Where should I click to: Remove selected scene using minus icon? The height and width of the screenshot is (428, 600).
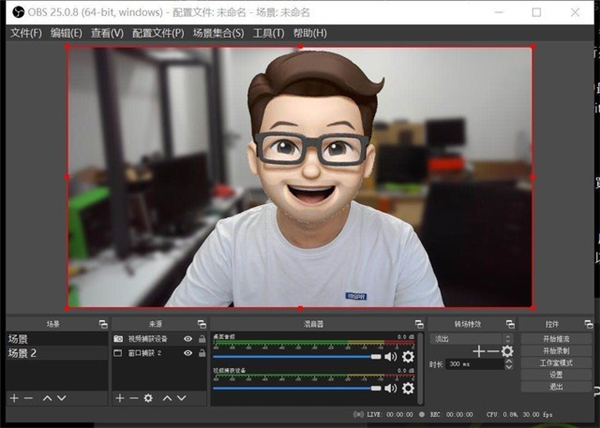pos(28,398)
